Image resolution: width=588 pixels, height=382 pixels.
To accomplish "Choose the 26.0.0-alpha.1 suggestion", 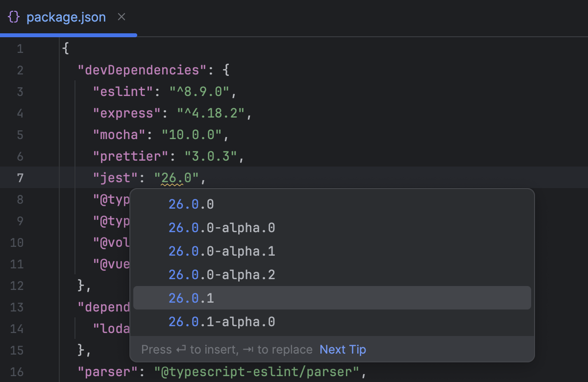I will coord(221,251).
